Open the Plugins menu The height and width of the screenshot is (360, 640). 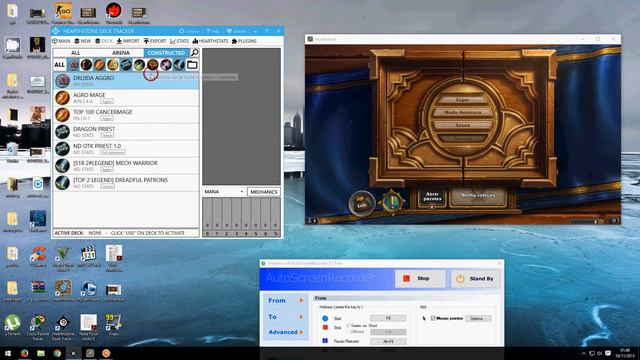pos(244,41)
